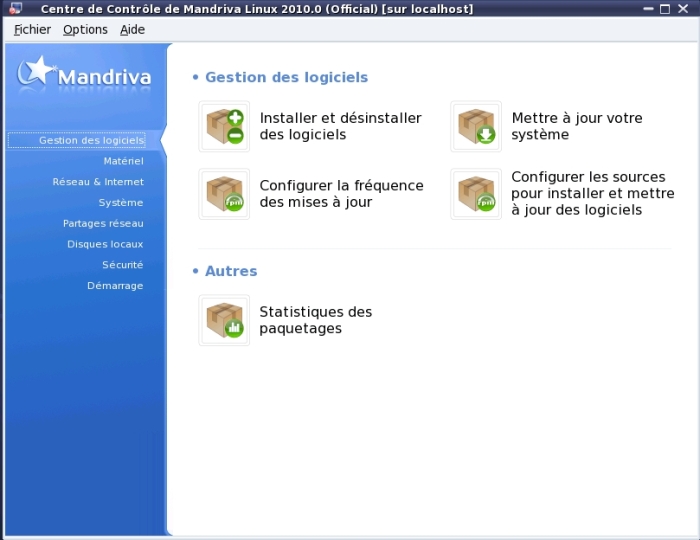Viewport: 700px width, 540px height.
Task: Click the software sources package icon
Action: click(476, 194)
